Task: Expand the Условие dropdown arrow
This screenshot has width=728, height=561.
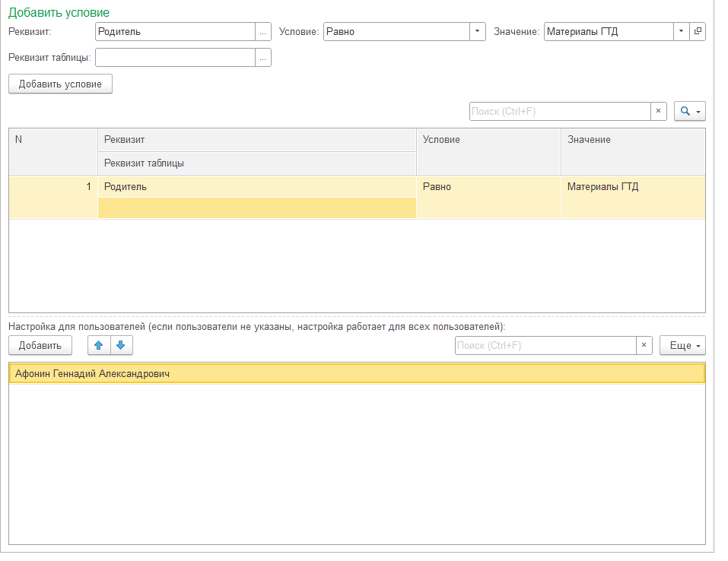Action: (x=477, y=32)
